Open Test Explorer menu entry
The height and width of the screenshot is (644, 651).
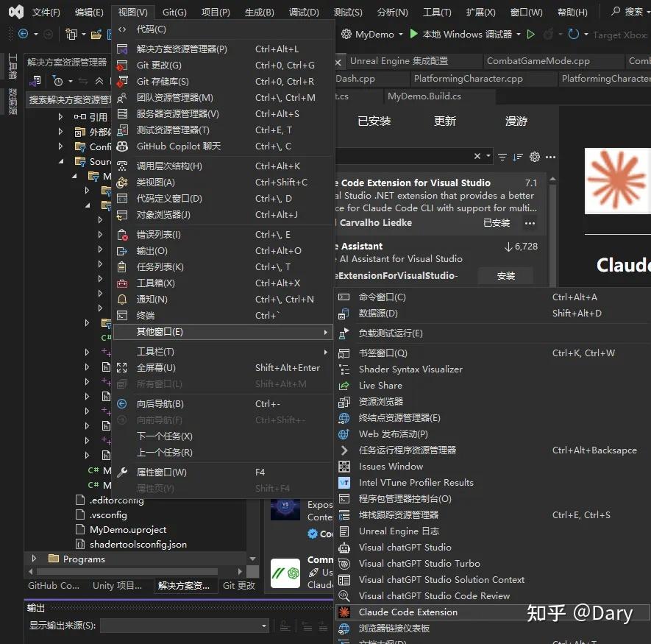[x=224, y=130]
